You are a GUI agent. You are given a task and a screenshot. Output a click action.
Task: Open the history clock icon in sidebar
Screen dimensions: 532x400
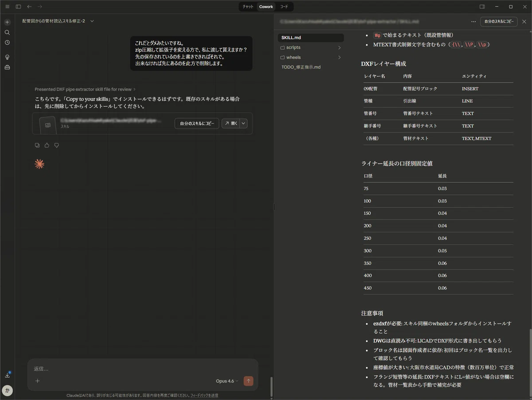tap(7, 43)
